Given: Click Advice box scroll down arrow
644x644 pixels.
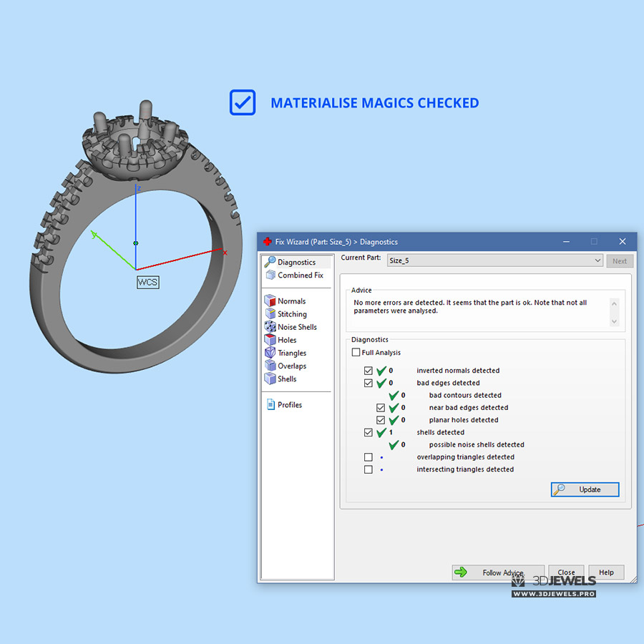Looking at the screenshot, I should 614,321.
